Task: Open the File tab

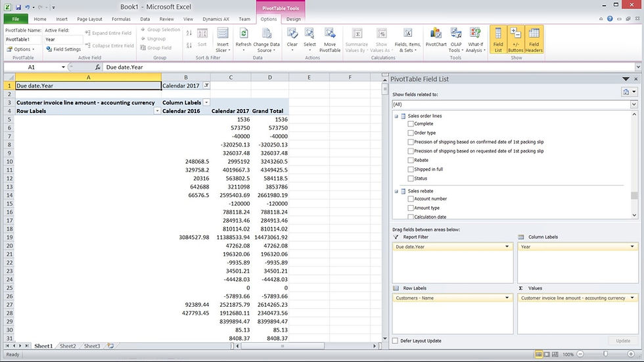Action: 16,19
